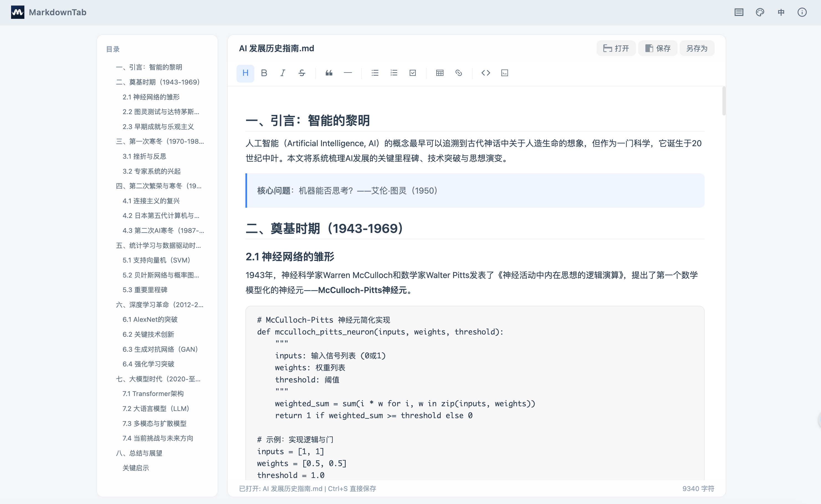The image size is (821, 504).
Task: Jump to 4.3 第二次AI寒冬
Action: 163,231
